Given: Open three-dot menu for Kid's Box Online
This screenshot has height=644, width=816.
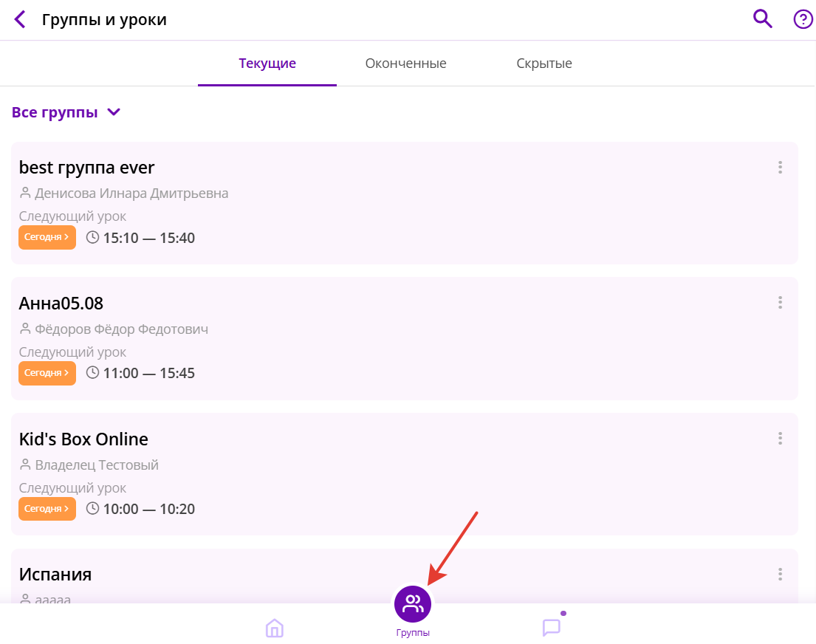Looking at the screenshot, I should coord(780,439).
